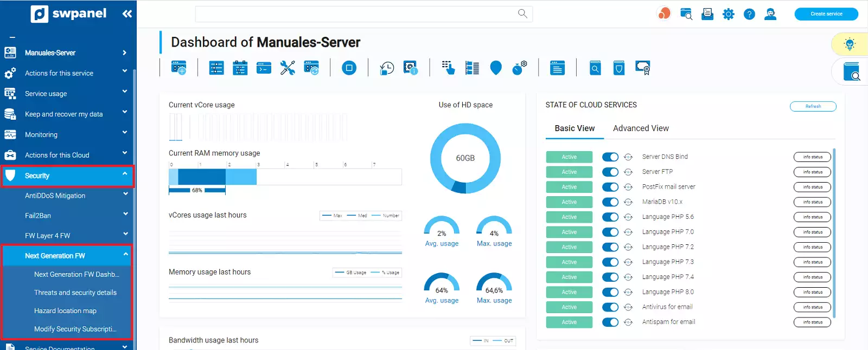Click info status for Server DNS Bind
This screenshot has height=350, width=868.
(x=812, y=157)
